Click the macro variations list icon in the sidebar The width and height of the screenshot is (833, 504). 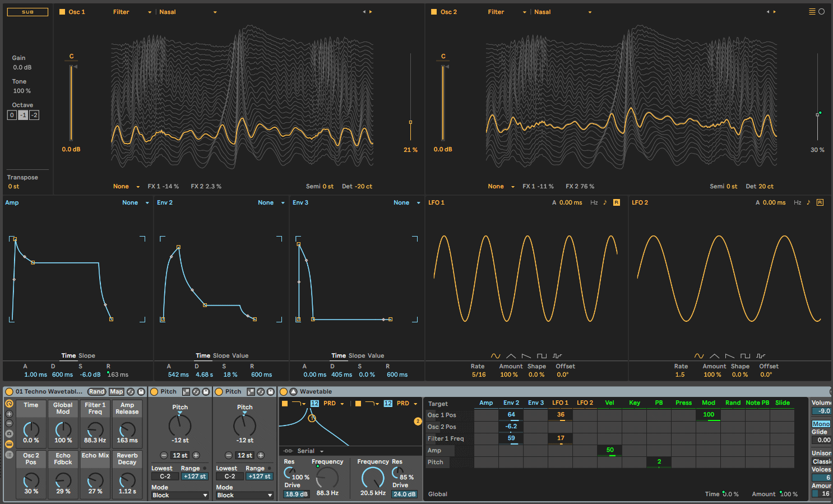pos(8,454)
